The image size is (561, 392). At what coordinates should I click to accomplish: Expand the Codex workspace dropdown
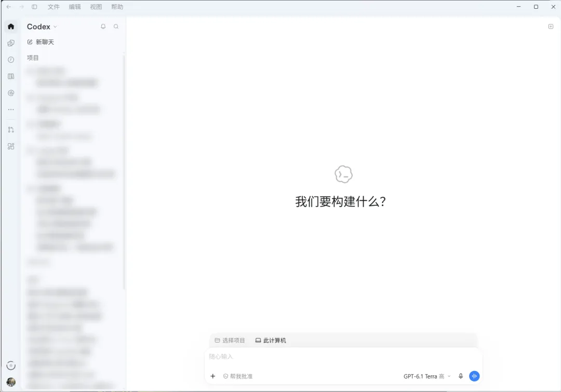tap(42, 27)
